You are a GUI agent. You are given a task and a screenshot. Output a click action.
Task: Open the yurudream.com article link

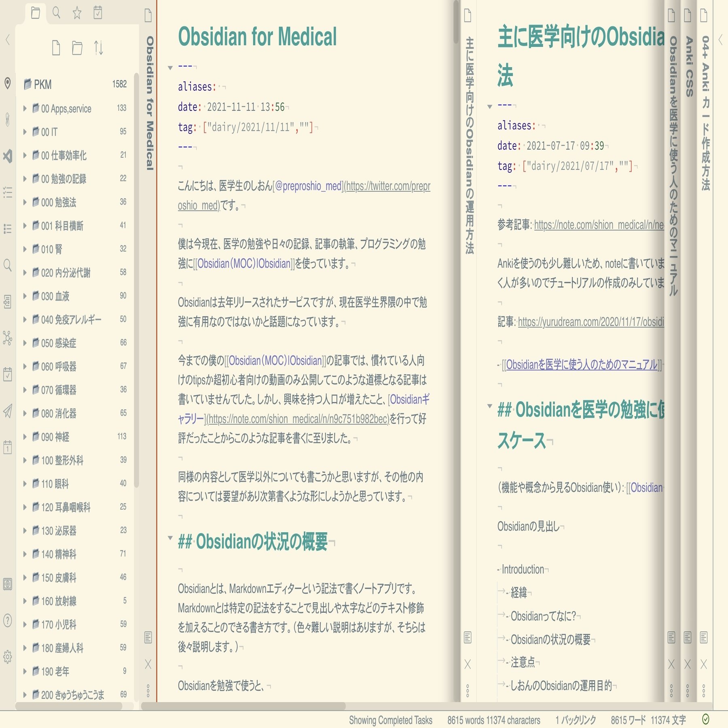tap(591, 322)
